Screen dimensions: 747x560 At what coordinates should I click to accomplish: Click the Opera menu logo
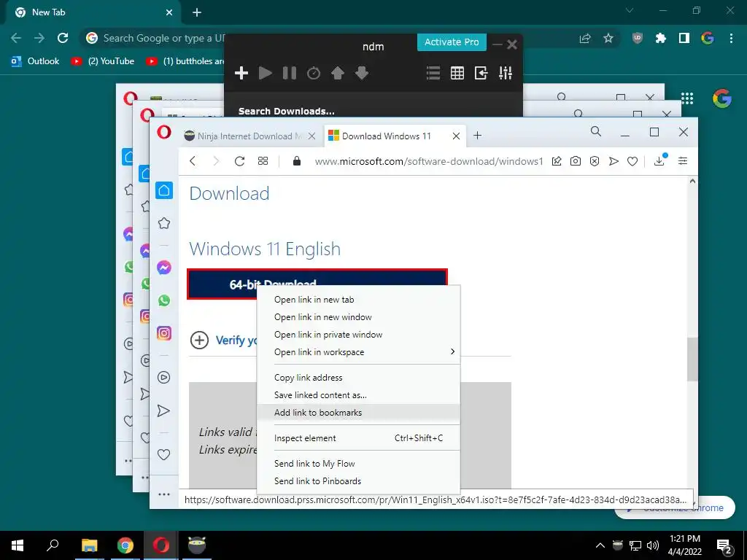pyautogui.click(x=164, y=132)
